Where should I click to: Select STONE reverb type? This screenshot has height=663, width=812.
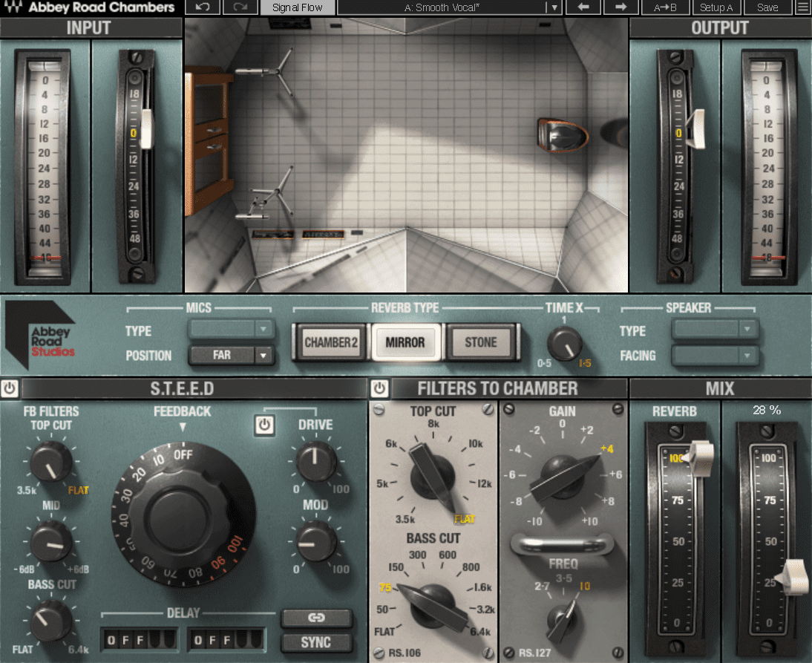coord(480,342)
